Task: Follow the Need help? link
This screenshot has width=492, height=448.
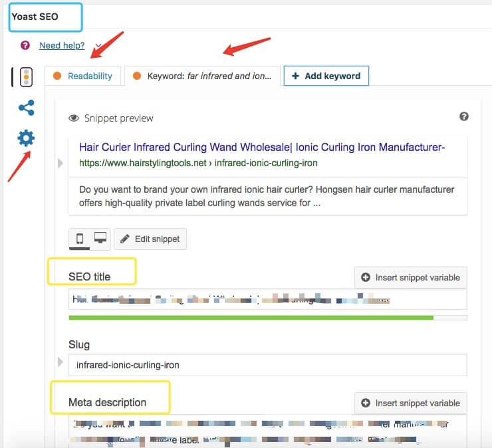Action: [62, 45]
